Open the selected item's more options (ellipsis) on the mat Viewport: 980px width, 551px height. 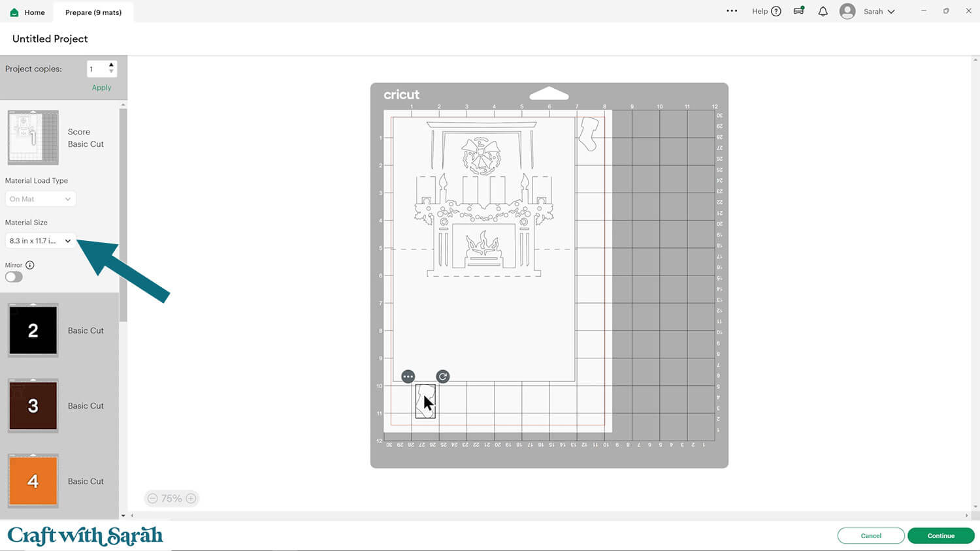[408, 376]
